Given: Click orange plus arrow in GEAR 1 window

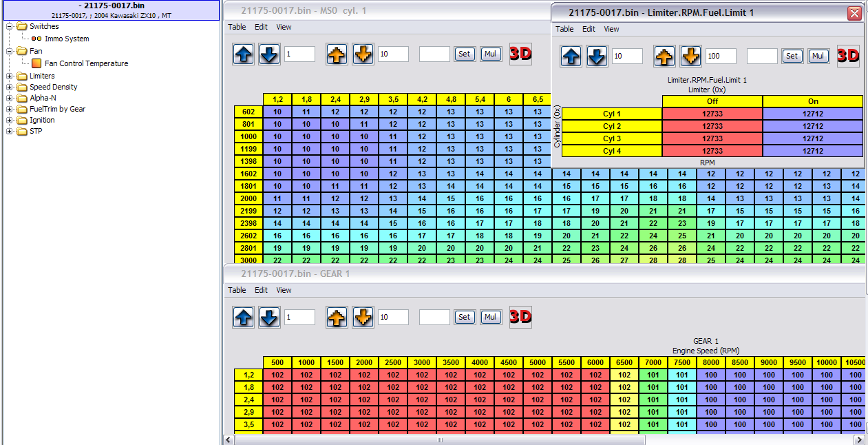Looking at the screenshot, I should pos(337,318).
